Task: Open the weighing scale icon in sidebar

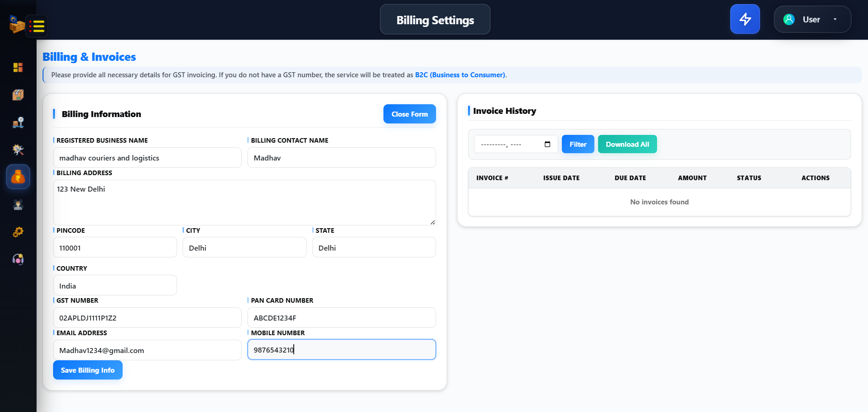Action: click(x=18, y=123)
